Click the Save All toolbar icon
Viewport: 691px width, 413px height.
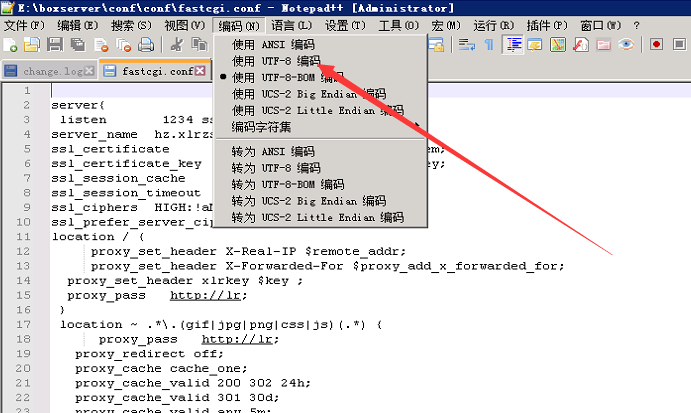coord(77,44)
